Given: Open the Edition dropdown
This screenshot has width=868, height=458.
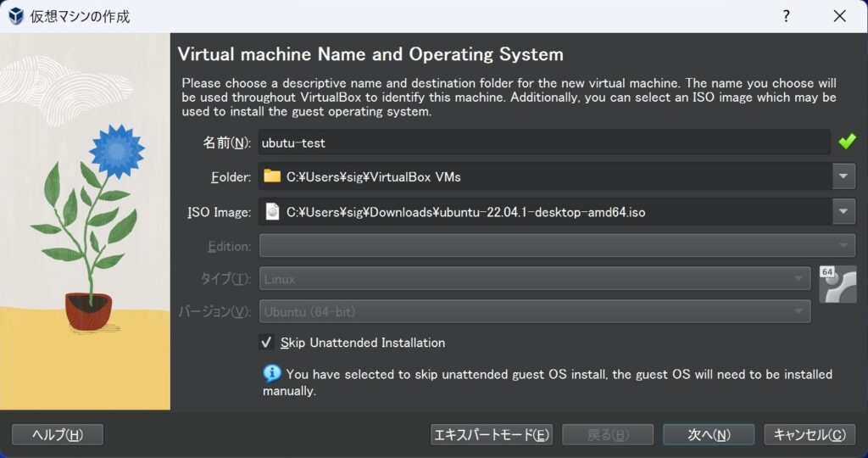Looking at the screenshot, I should click(557, 246).
